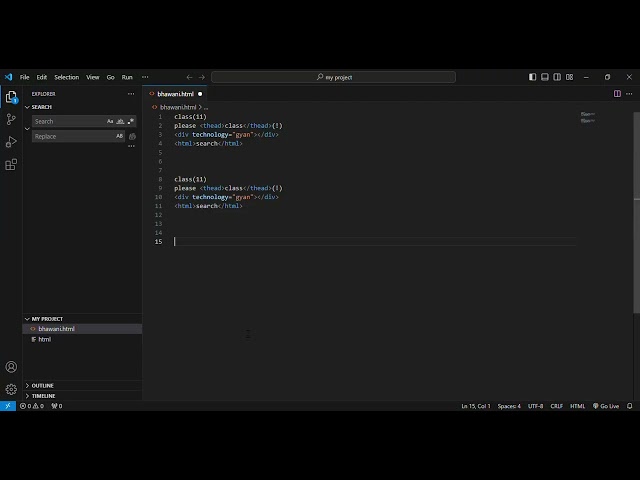Open Explorer views and more actions ellipsis
Image resolution: width=640 pixels, height=480 pixels.
(x=131, y=93)
